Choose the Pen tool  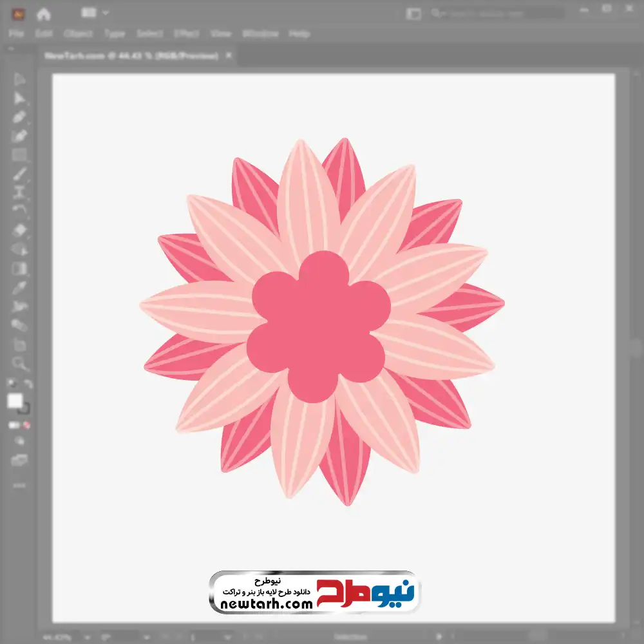[x=19, y=117]
